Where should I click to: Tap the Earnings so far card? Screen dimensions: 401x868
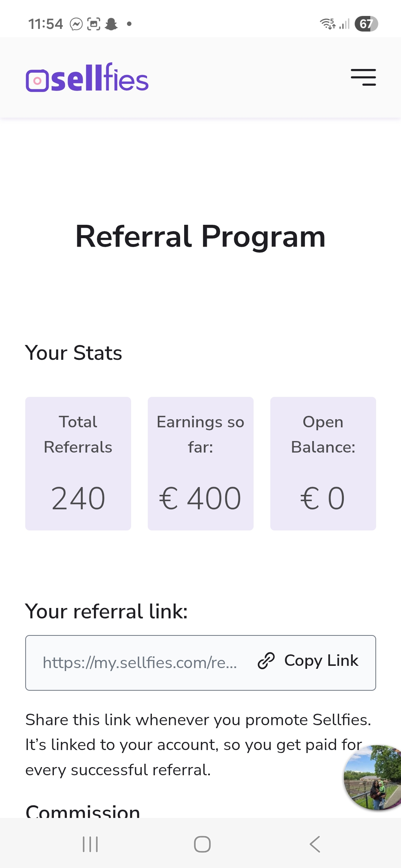click(x=200, y=463)
